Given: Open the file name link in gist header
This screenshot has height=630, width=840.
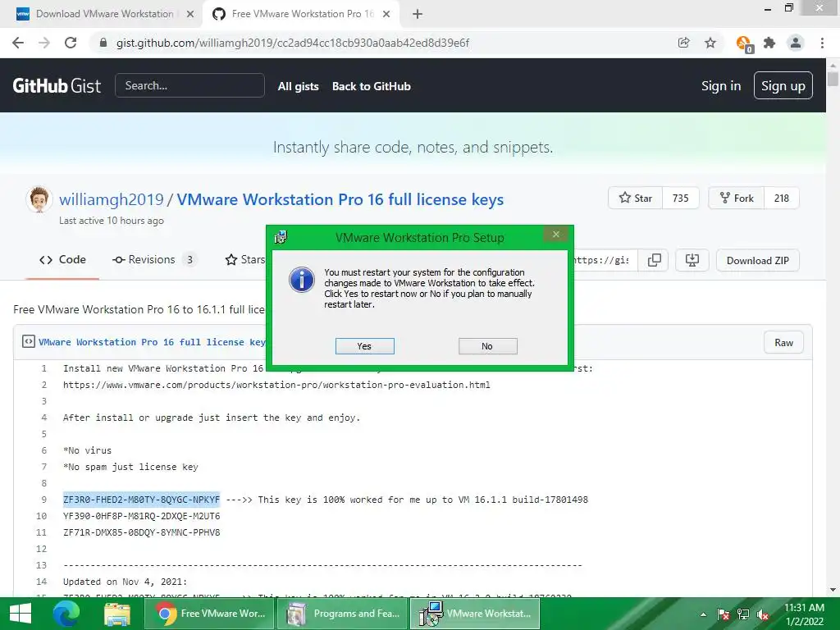Looking at the screenshot, I should pyautogui.click(x=152, y=342).
